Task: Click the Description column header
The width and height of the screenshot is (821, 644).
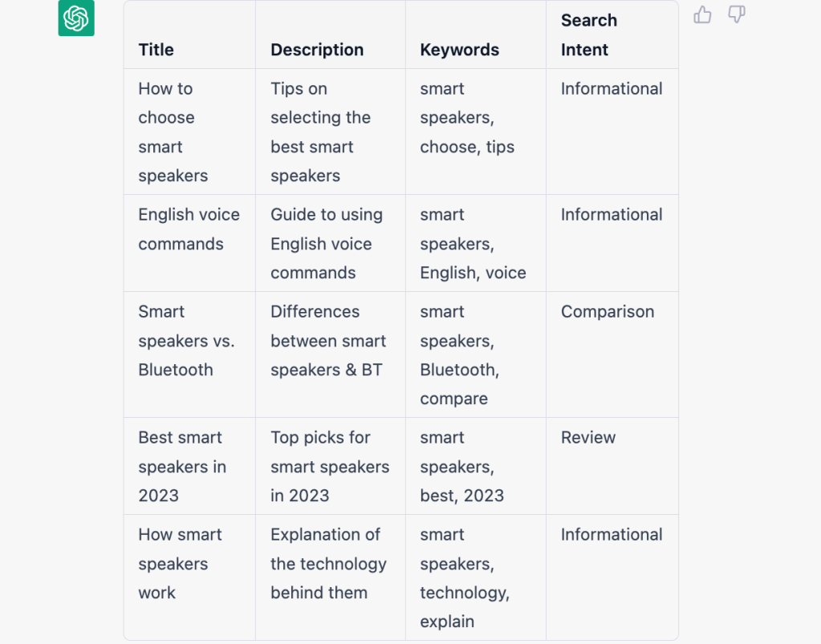Action: click(x=317, y=50)
